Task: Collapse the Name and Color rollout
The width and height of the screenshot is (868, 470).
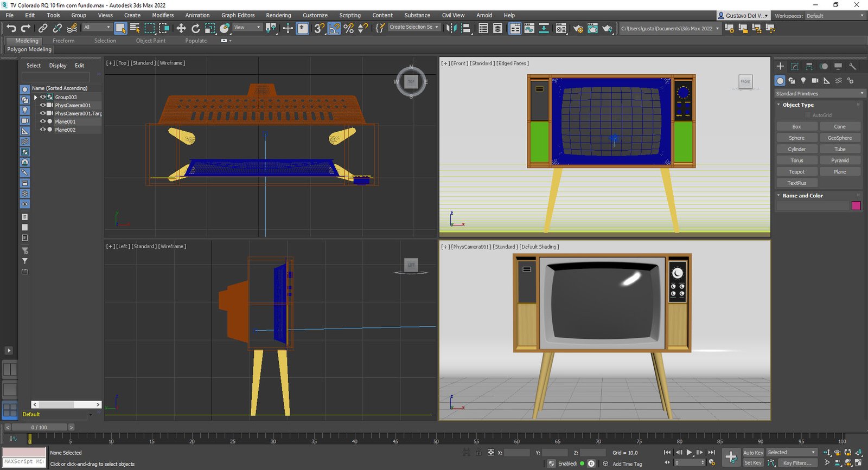Action: [779, 196]
